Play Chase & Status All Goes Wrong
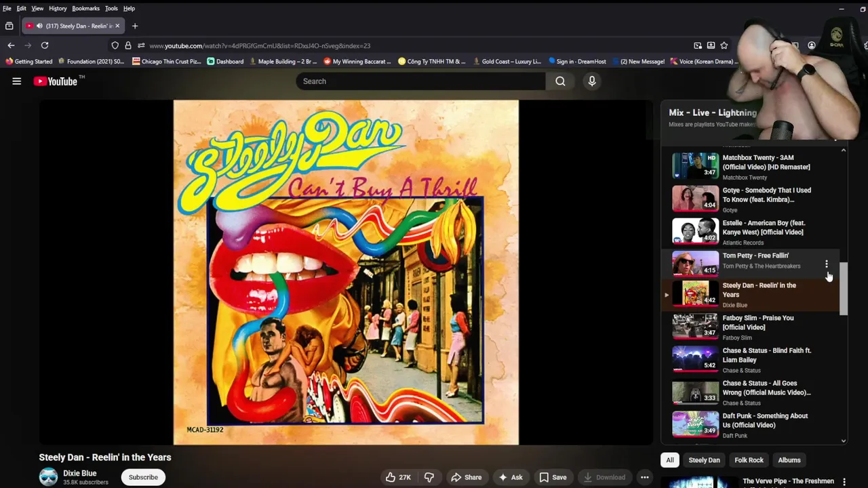The width and height of the screenshot is (868, 488). click(x=751, y=392)
